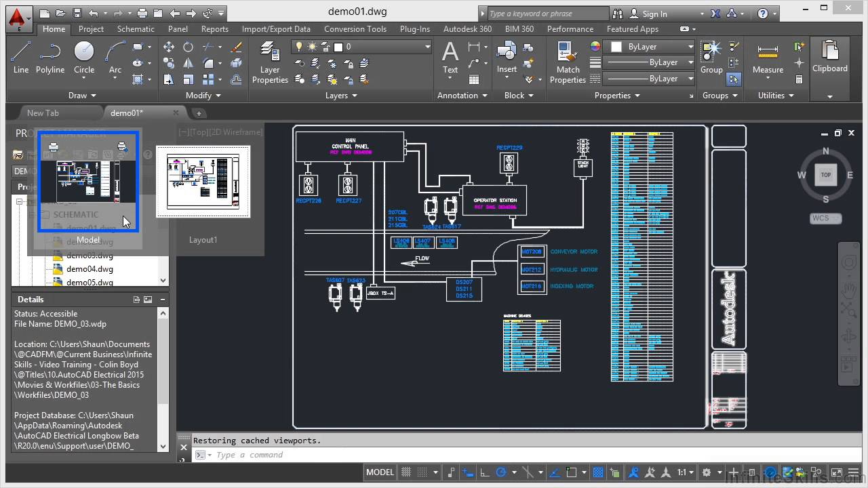This screenshot has width=868, height=488.
Task: Select the Polyline tool
Action: (50, 58)
